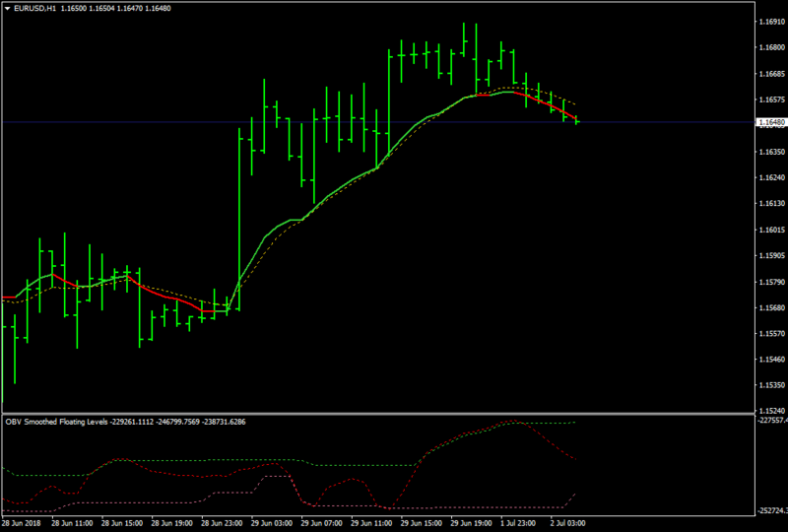Click the OBV Smoothed Floating Levels label

tap(56, 422)
